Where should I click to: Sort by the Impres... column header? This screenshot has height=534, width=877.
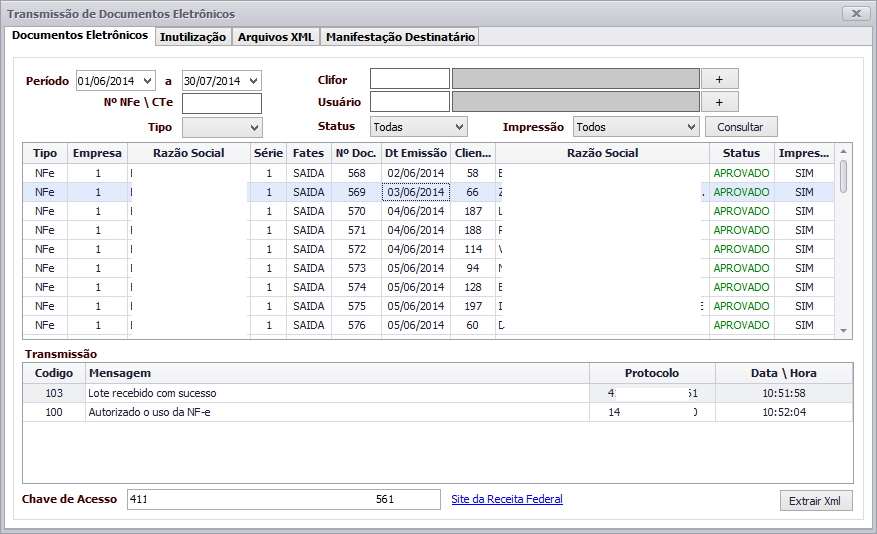804,153
